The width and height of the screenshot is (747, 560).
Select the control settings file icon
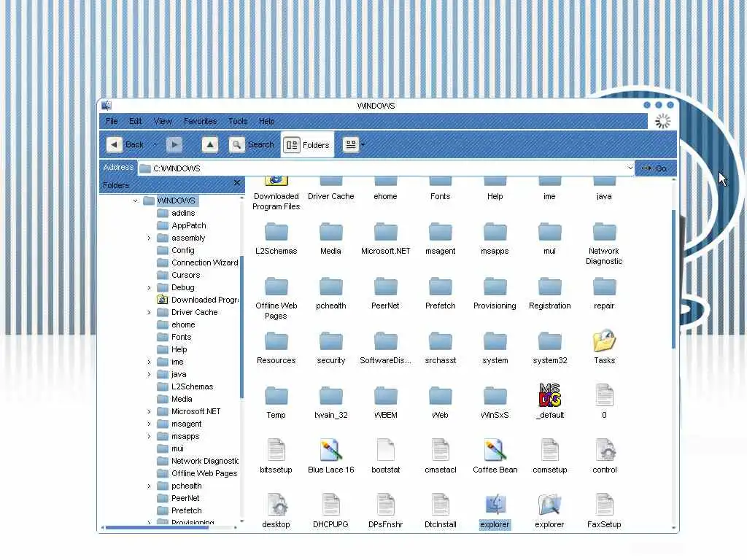pos(604,456)
